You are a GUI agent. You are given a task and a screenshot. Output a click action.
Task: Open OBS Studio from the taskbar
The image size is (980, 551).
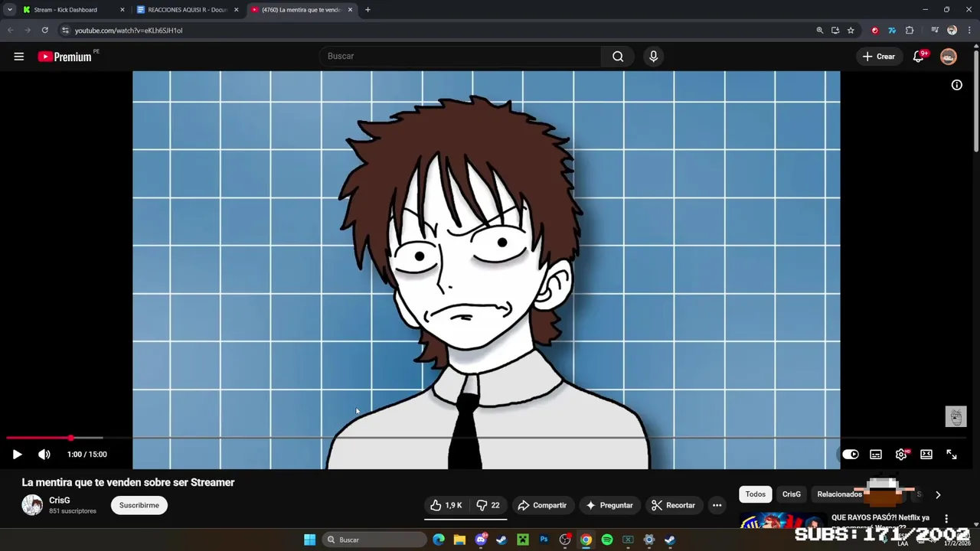point(565,540)
